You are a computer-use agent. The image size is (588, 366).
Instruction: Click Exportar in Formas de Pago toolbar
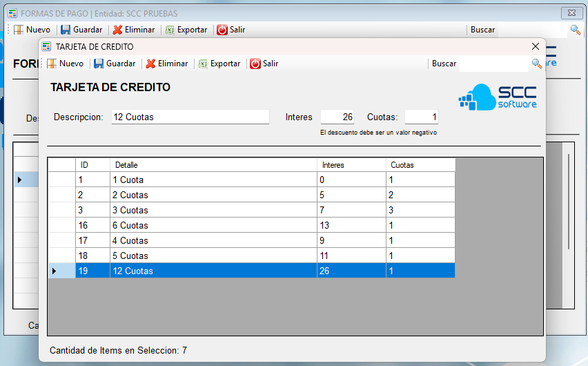tap(186, 30)
